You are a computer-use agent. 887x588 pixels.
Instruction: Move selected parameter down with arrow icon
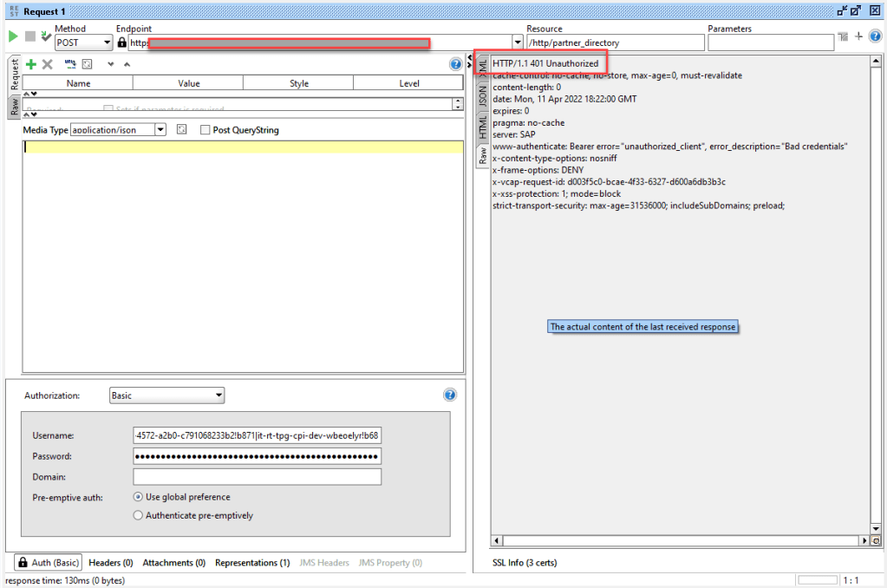coord(110,64)
